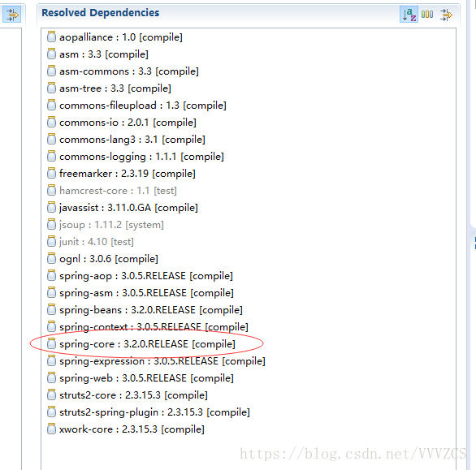Click jar icon beside freemarker
This screenshot has width=476, height=470.
[52, 173]
